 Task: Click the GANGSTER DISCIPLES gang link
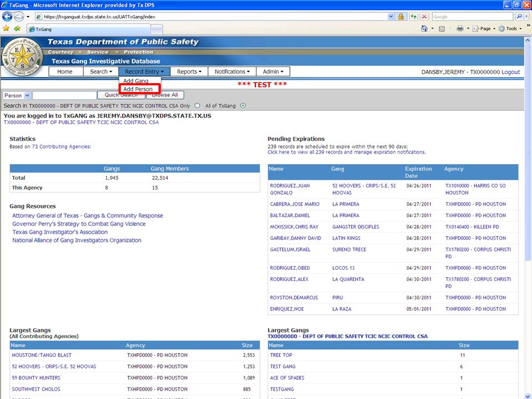click(x=356, y=227)
